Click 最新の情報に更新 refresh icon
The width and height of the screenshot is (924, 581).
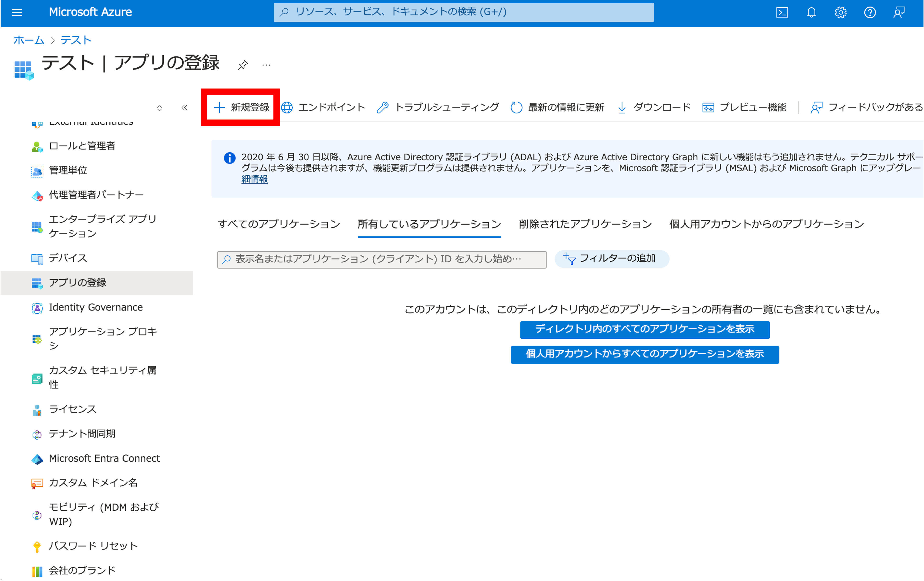516,107
